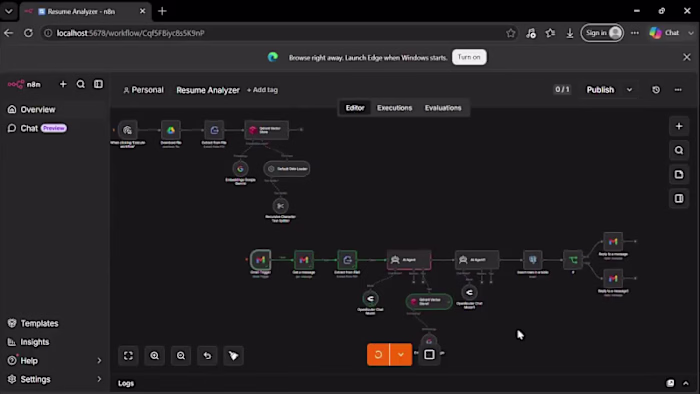Publish the Resume Analyzer workflow

(x=600, y=90)
